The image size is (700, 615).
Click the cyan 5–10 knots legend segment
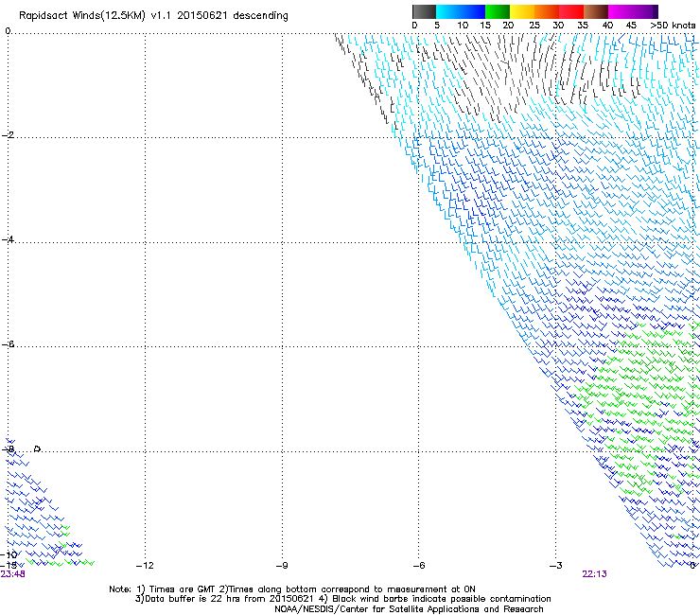pos(448,11)
